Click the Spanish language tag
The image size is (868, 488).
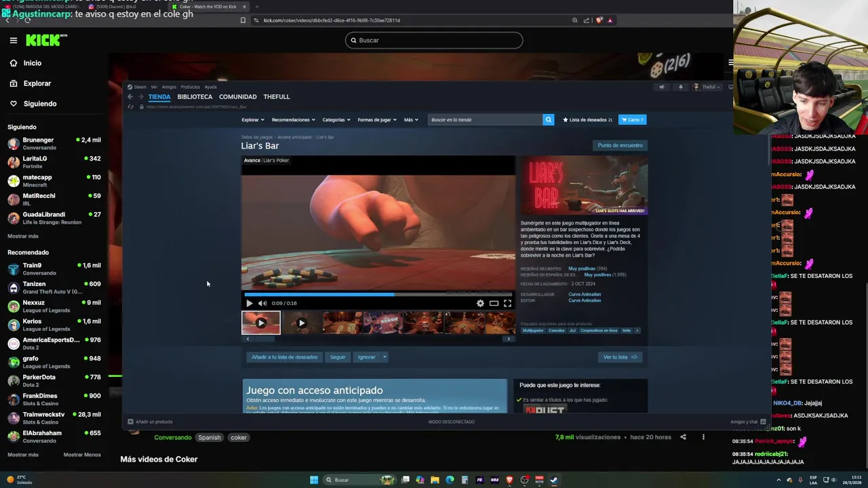210,438
